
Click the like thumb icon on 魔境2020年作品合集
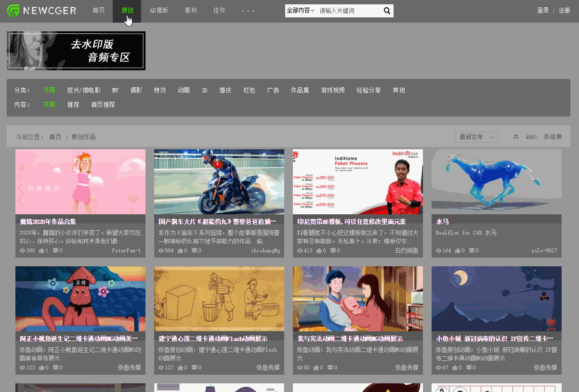tap(41, 250)
